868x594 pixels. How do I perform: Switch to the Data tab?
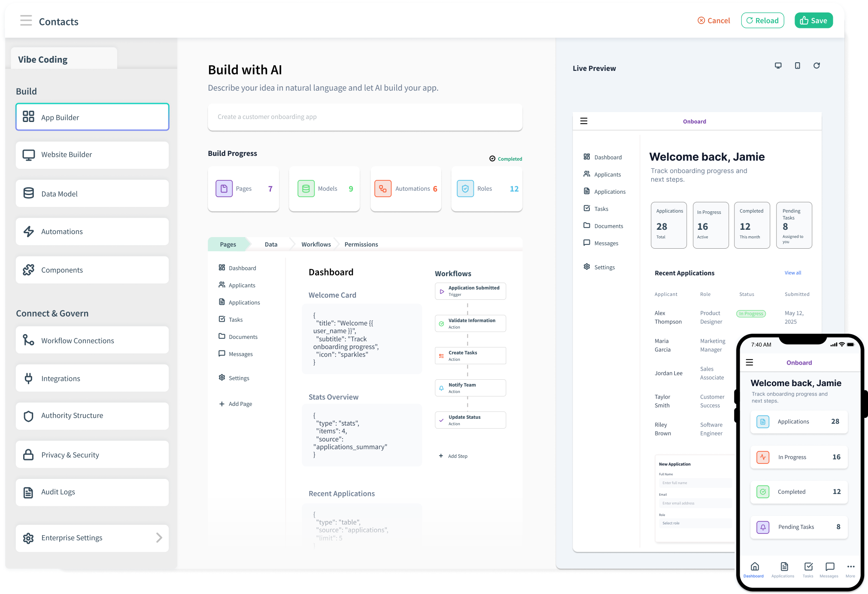coord(271,244)
